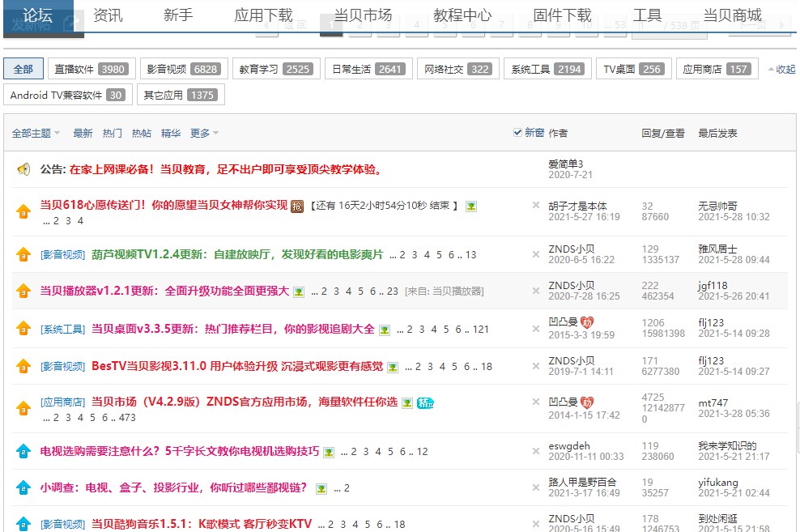Click the blue sticky arrow beside 电视选购需要注意什么
Screen dimensions: 800x532
[23, 451]
